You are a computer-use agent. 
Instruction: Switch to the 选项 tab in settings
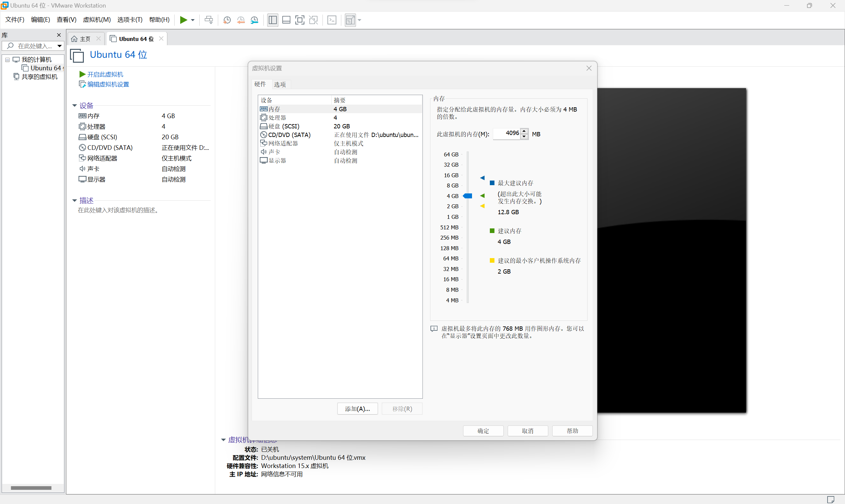coord(280,84)
